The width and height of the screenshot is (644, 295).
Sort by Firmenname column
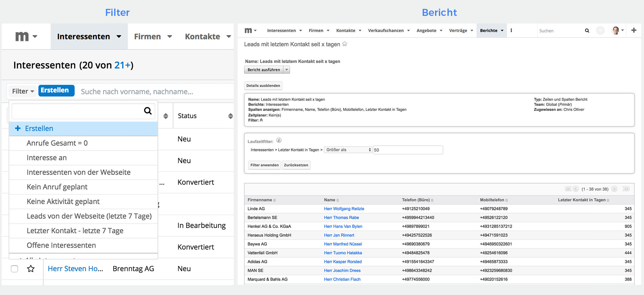click(274, 200)
